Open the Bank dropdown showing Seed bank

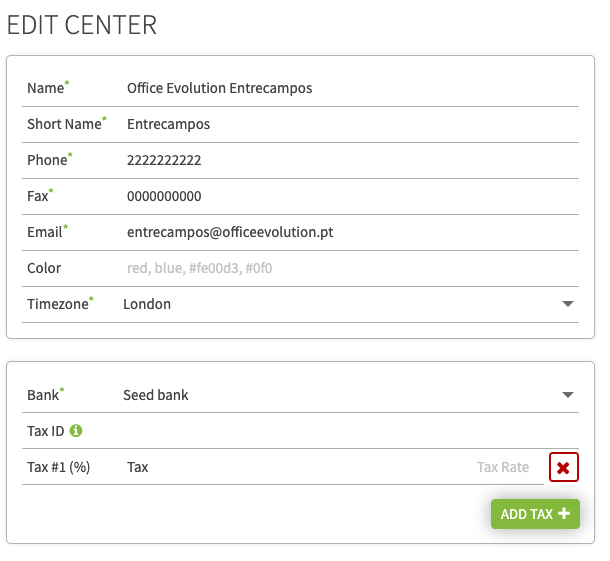pos(349,395)
